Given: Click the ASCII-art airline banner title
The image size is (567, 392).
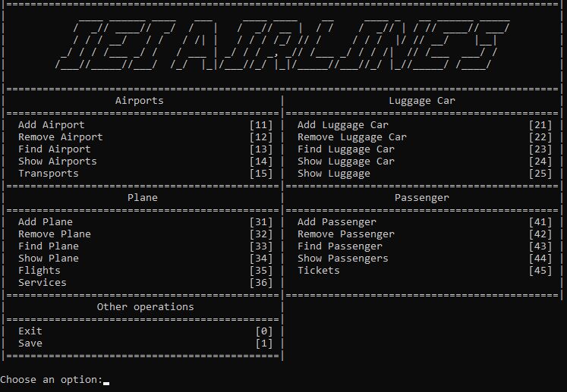Looking at the screenshot, I should (282, 45).
